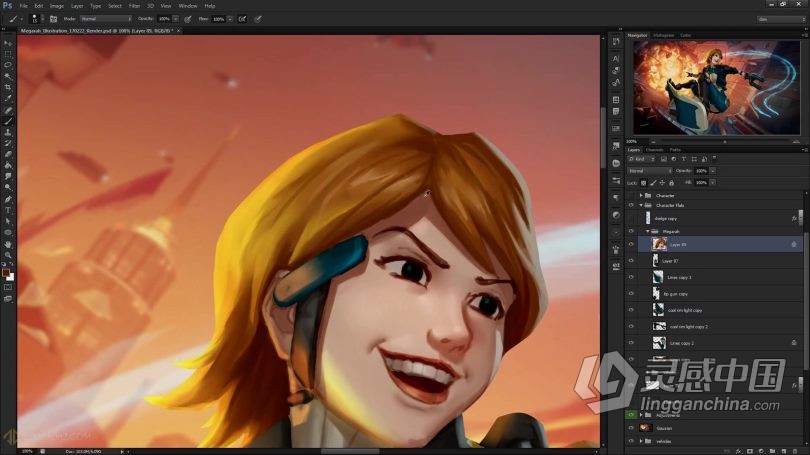810x455 pixels.
Task: Select the Rectangular Marquee tool
Action: point(8,54)
